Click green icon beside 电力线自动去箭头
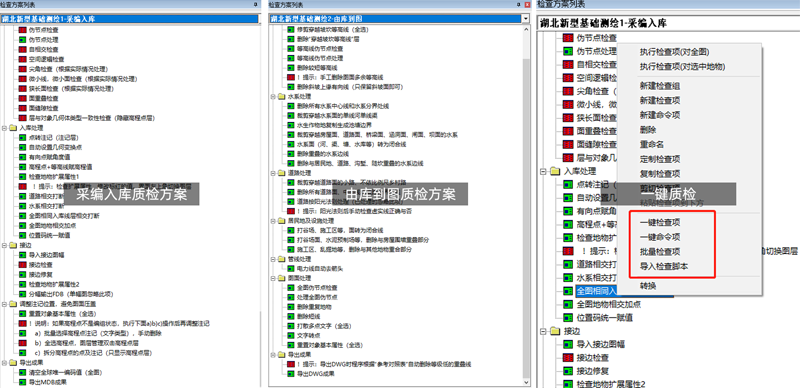Viewport: 800px width, 388px height. click(290, 268)
